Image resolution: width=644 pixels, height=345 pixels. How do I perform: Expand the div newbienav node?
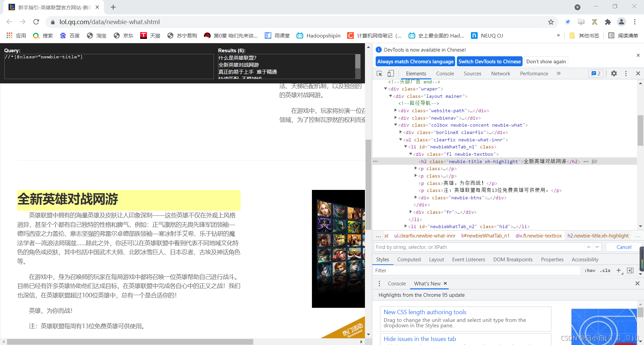[395, 118]
